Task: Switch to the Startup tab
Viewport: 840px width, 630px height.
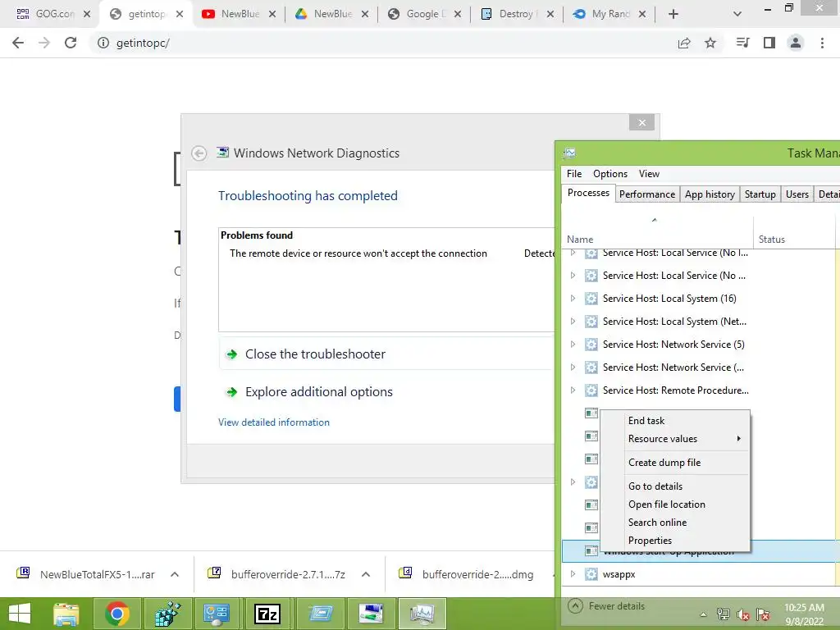Action: point(760,194)
